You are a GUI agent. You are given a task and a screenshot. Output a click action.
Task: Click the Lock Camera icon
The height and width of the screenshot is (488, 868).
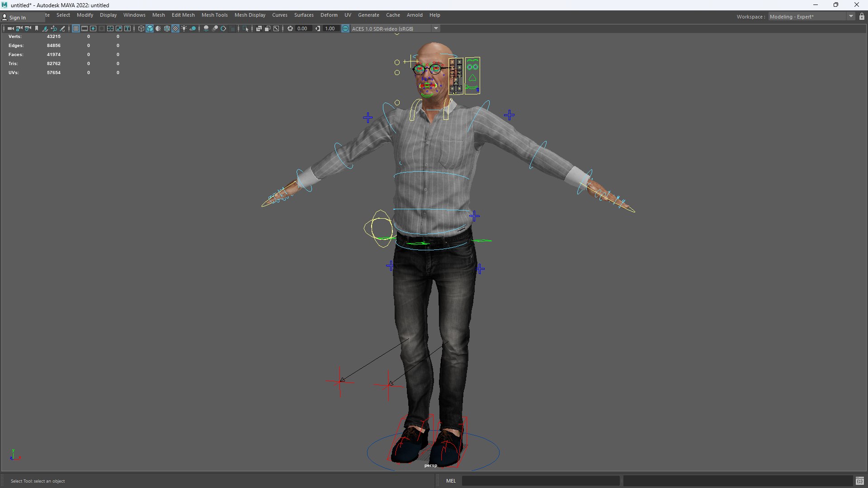(19, 28)
